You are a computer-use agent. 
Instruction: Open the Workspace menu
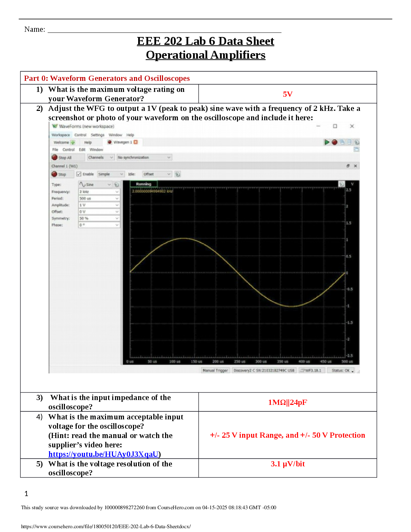pyautogui.click(x=60, y=135)
